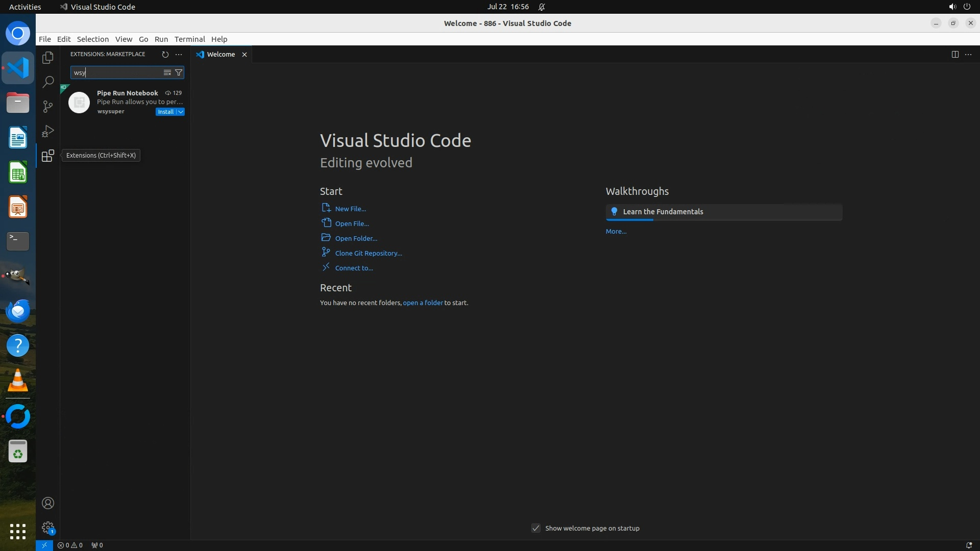Open the Explorer view icon
The image size is (980, 551).
(48, 58)
